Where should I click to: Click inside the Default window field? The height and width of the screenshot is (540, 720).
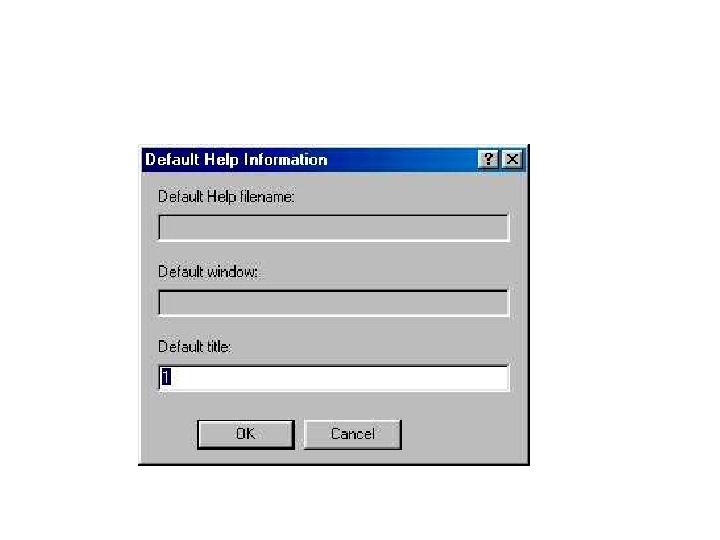334,303
